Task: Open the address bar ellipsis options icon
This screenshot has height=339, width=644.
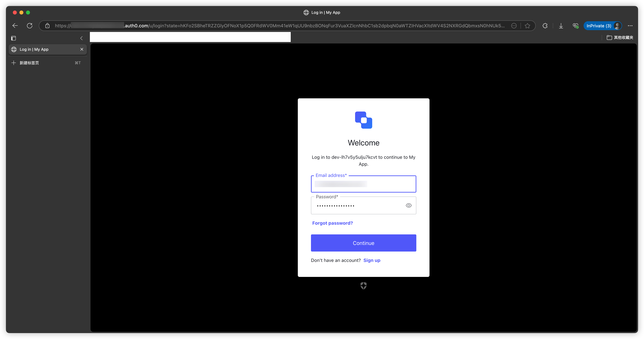Action: coord(514,26)
